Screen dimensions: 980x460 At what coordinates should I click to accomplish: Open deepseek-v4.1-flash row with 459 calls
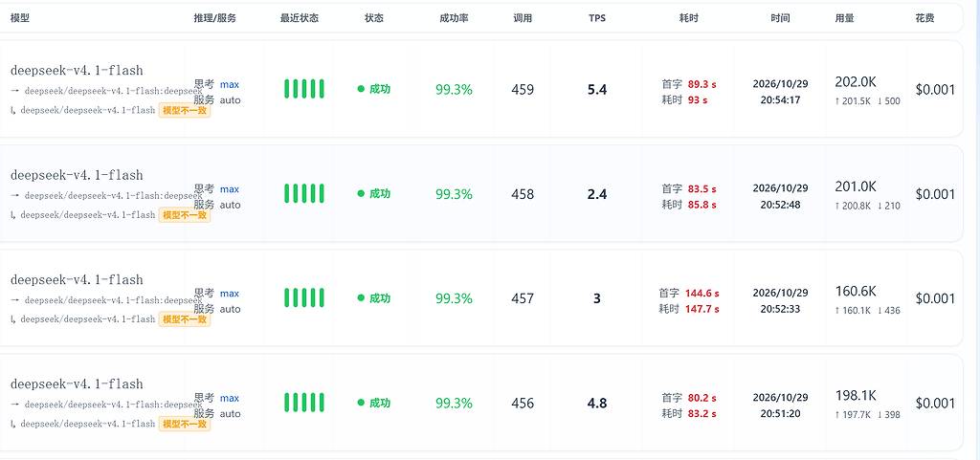[481, 89]
